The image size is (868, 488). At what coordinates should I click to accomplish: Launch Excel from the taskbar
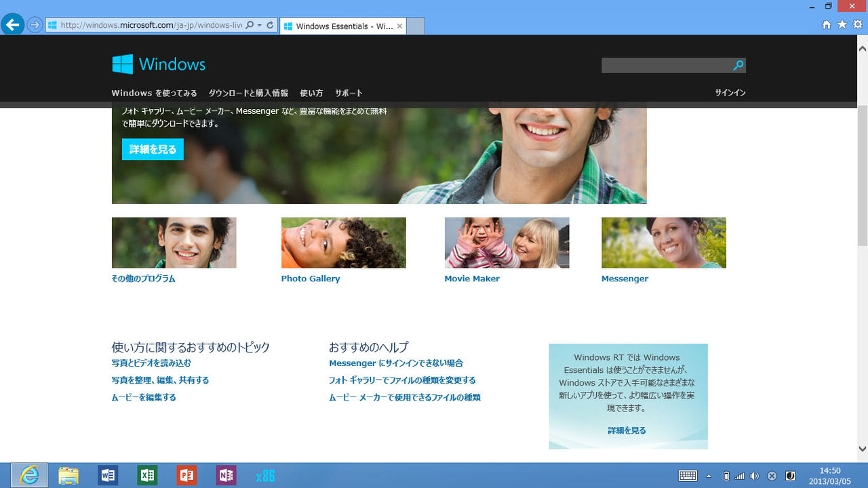[147, 476]
